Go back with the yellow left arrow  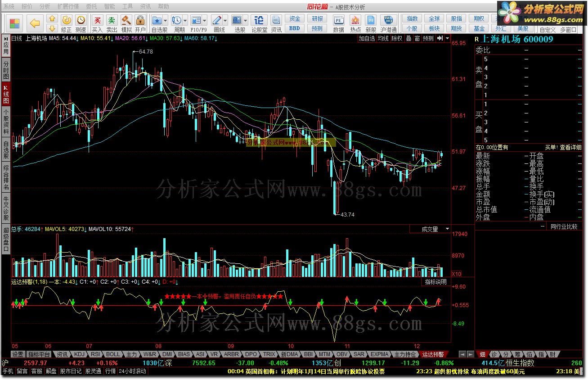[x=35, y=23]
